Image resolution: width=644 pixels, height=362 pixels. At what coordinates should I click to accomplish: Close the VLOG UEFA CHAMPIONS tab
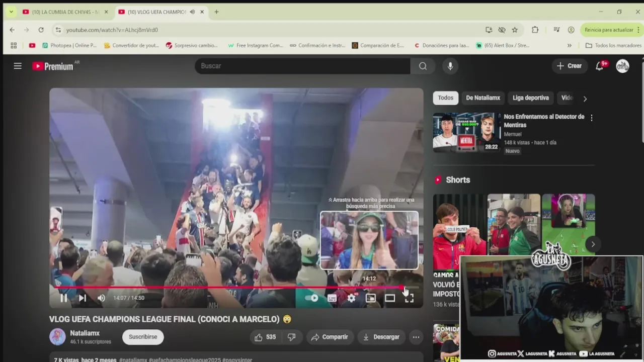pyautogui.click(x=202, y=12)
